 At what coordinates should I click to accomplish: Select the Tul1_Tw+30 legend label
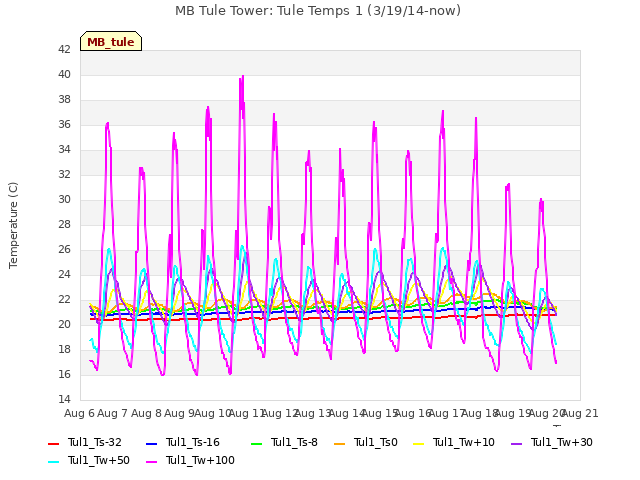pos(562,442)
